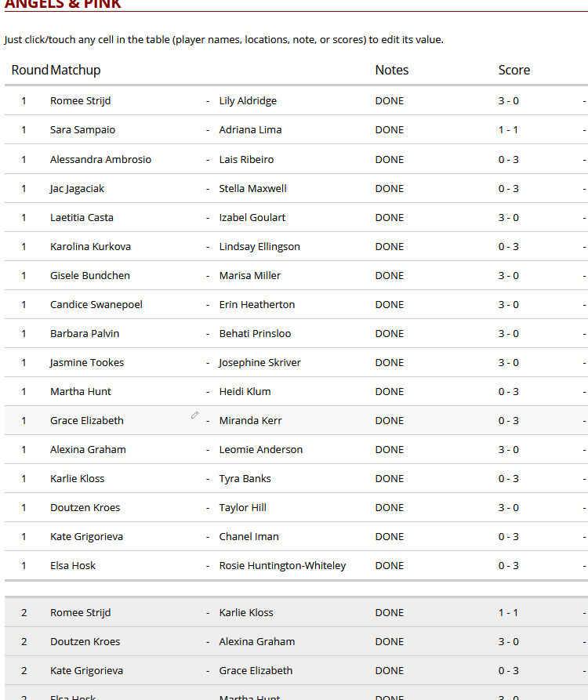588x700 pixels.
Task: Edit the Miranda Kerr player name
Action: (250, 420)
